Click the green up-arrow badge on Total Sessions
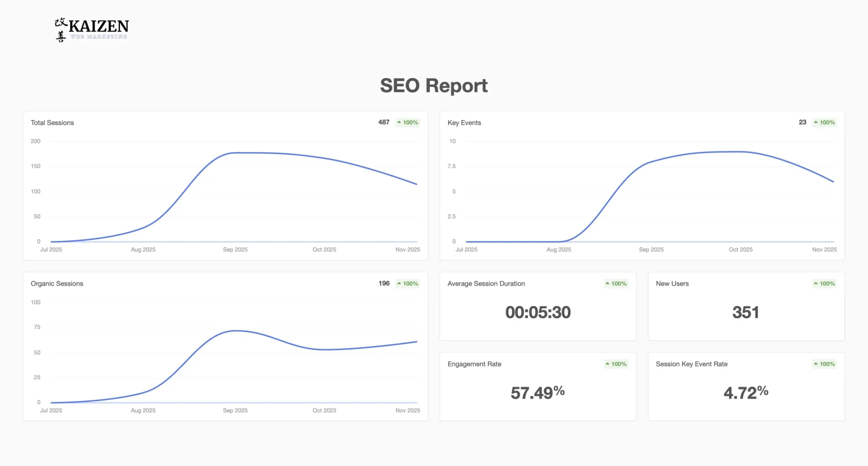The height and width of the screenshot is (466, 868). (407, 122)
